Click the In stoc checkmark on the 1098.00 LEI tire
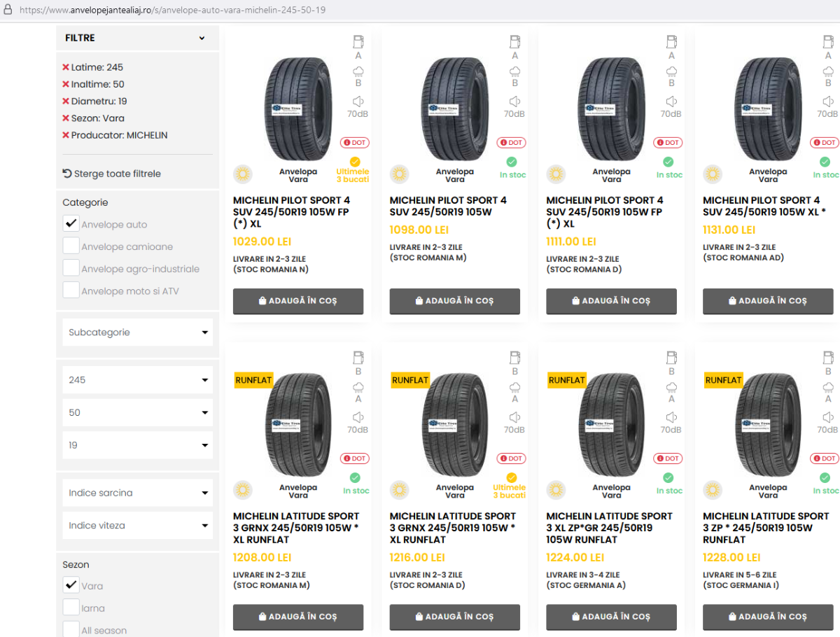840x637 pixels. click(x=512, y=162)
